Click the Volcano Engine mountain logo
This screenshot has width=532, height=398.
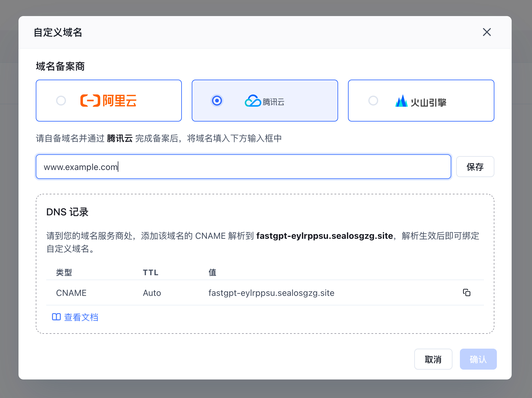(401, 101)
